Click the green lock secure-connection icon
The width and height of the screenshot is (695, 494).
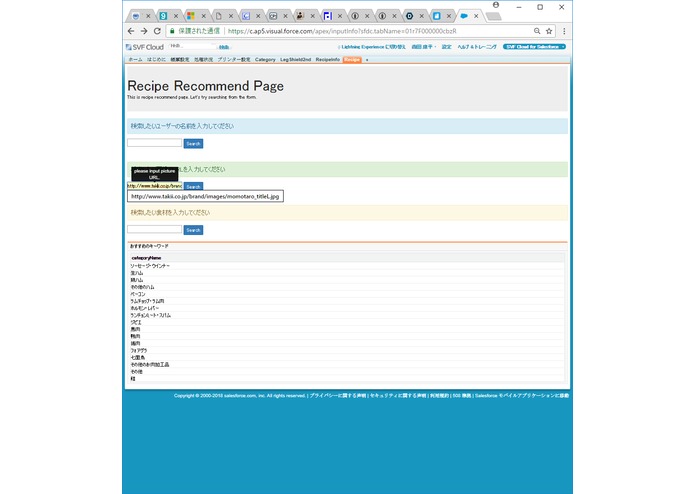172,31
